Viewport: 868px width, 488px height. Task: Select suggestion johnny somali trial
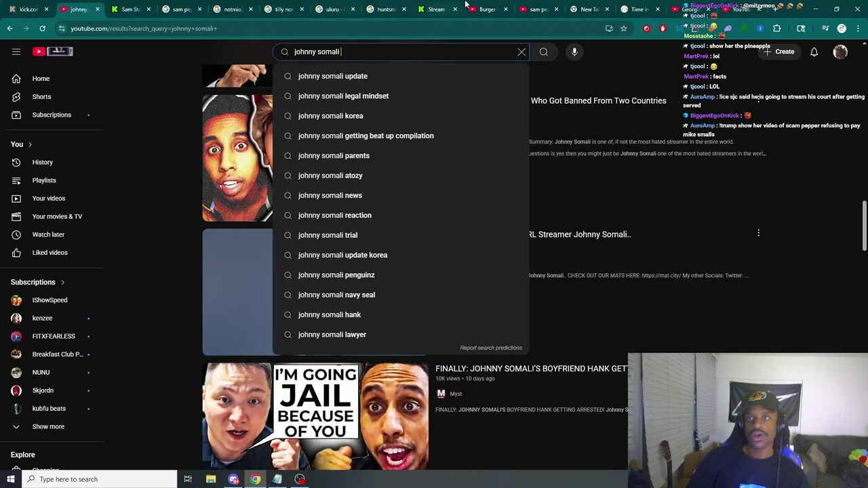point(400,235)
